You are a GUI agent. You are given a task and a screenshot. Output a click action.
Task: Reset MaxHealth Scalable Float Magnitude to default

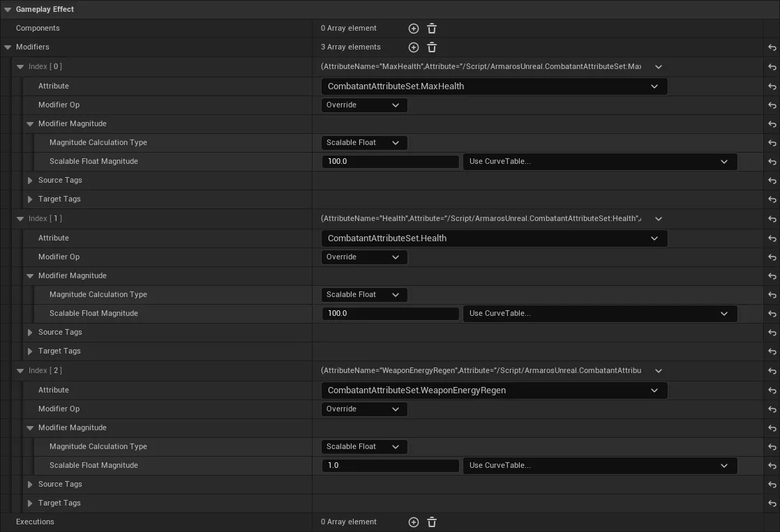pyautogui.click(x=773, y=161)
